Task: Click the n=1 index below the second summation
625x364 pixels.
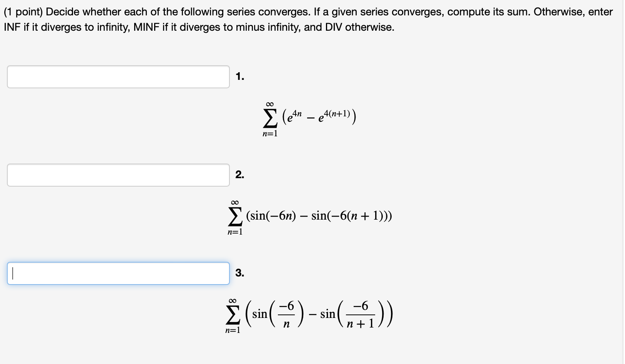Action: (x=235, y=232)
